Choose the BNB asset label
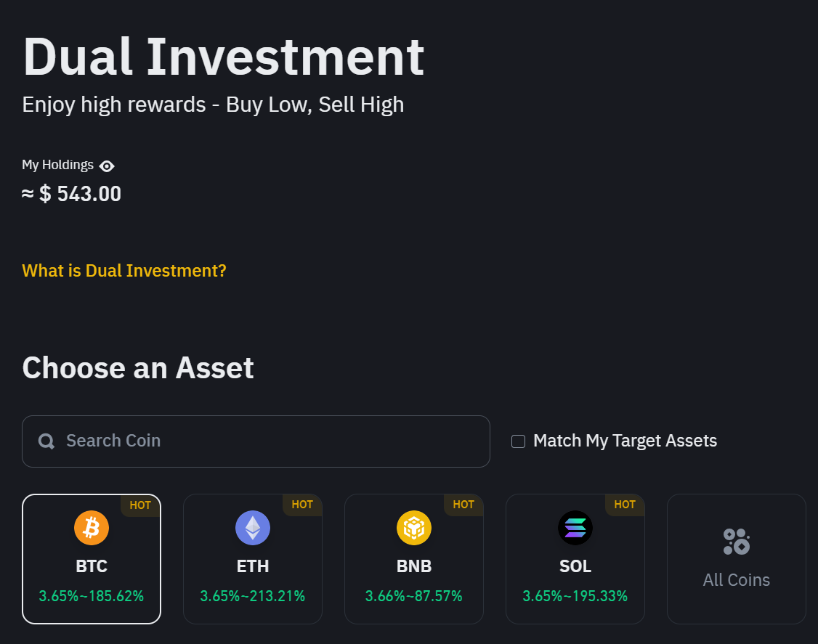The height and width of the screenshot is (644, 818). click(414, 566)
